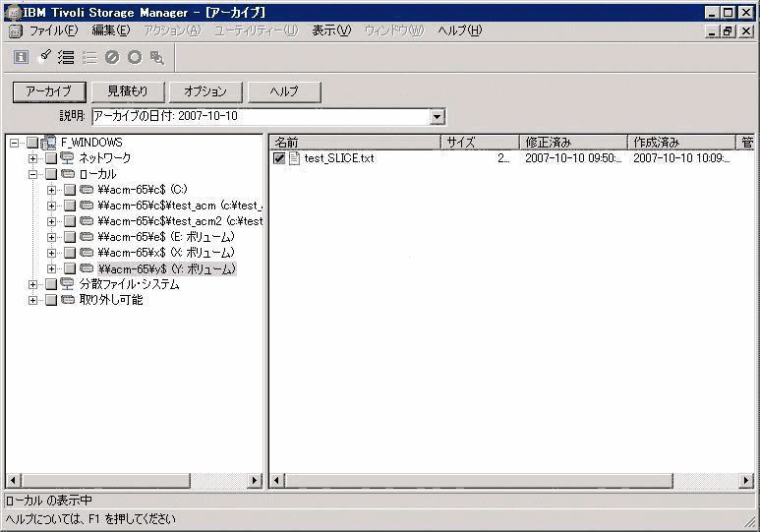Image resolution: width=760 pixels, height=532 pixels.
Task: Click the brush/clear selection toolbar icon
Action: point(44,57)
